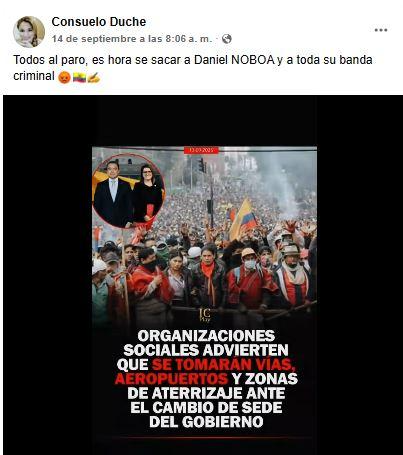The height and width of the screenshot is (455, 403).
Task: Click the traffic light in the protest photo
Action: tap(202, 165)
